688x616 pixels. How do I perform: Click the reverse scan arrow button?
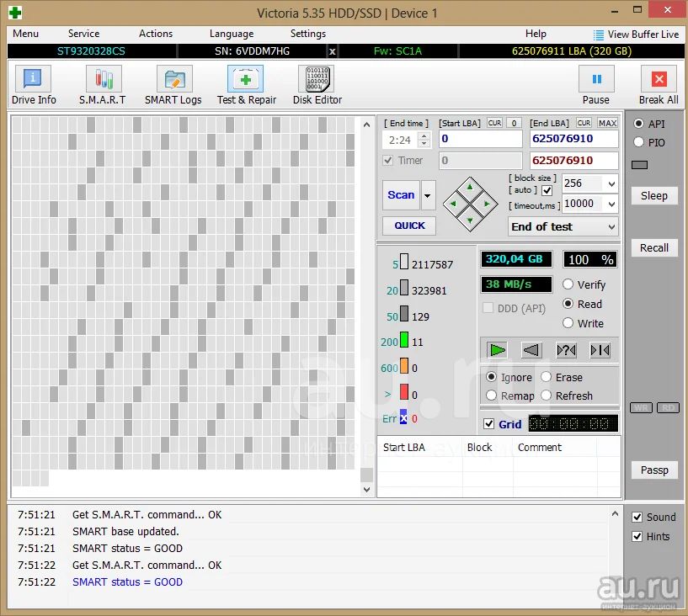(531, 350)
